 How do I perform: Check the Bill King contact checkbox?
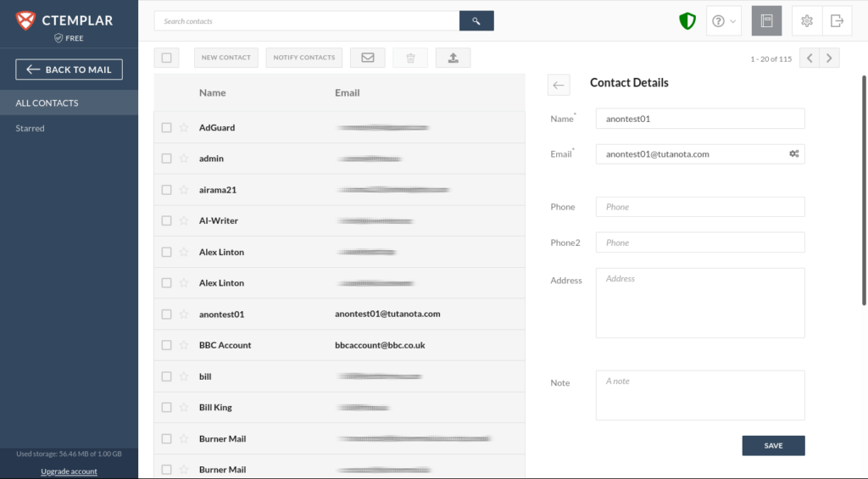(x=167, y=408)
